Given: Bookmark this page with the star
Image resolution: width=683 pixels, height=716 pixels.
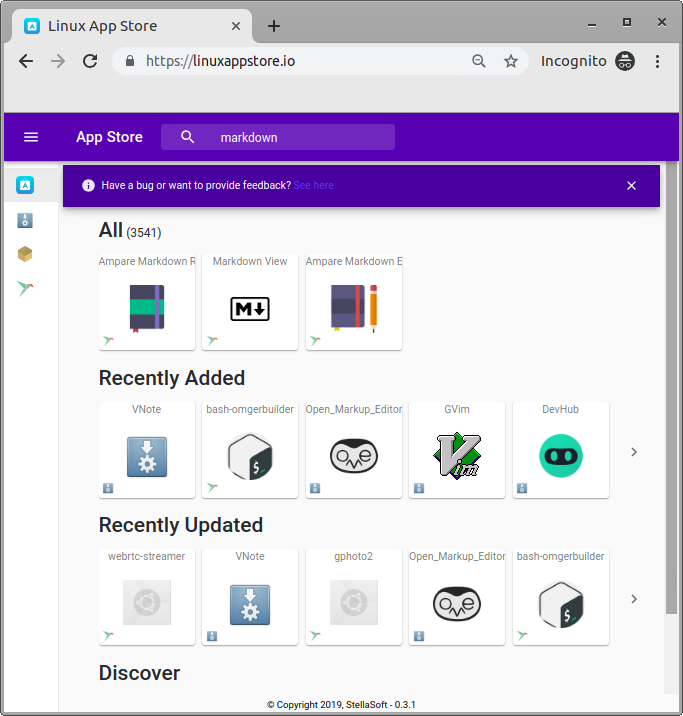Looking at the screenshot, I should click(x=511, y=61).
